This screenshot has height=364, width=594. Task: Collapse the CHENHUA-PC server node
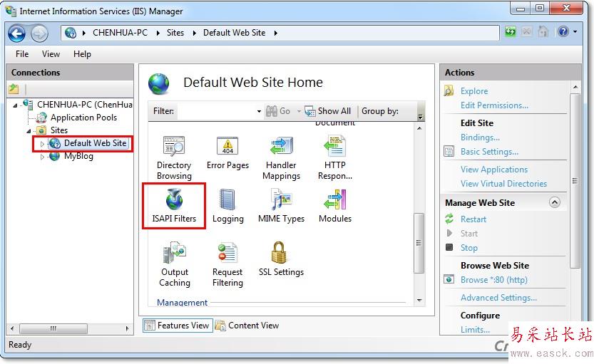[x=15, y=105]
